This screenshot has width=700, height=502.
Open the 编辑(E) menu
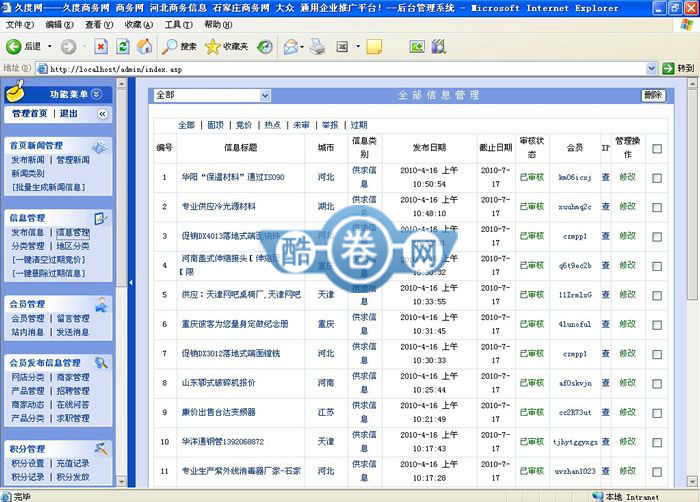click(x=59, y=25)
